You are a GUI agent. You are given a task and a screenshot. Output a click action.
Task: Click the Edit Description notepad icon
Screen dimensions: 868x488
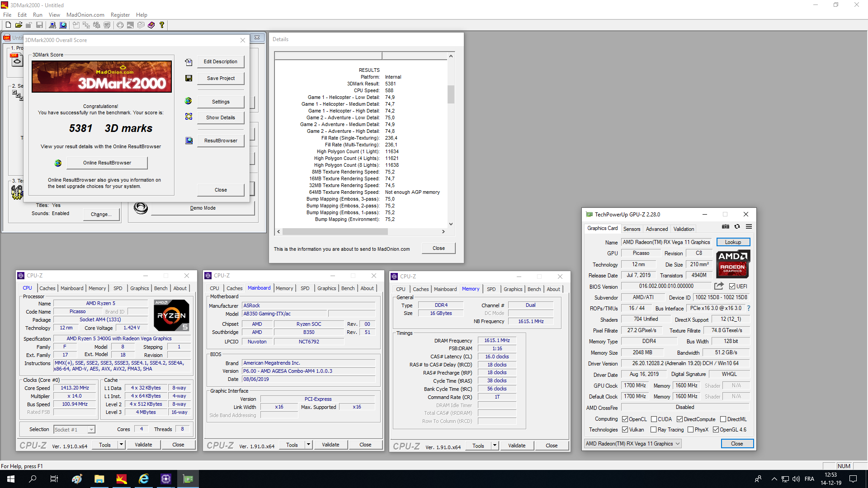tap(189, 62)
